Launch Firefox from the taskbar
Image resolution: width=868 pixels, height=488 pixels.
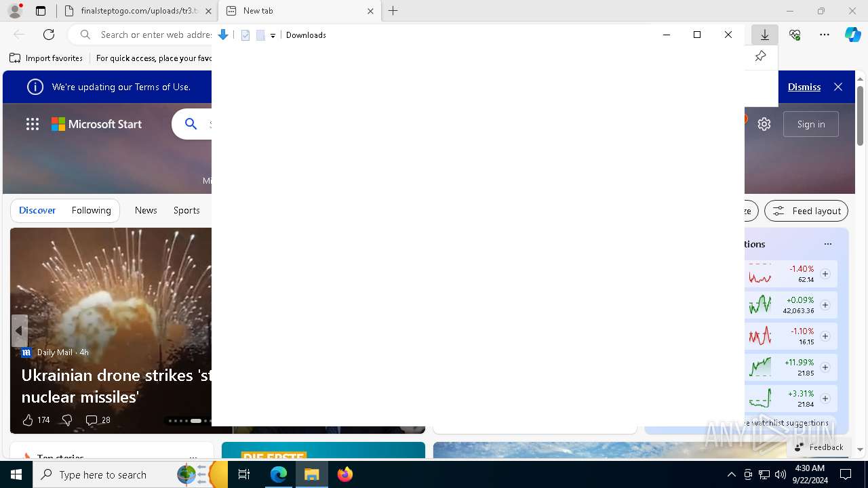pyautogui.click(x=345, y=474)
